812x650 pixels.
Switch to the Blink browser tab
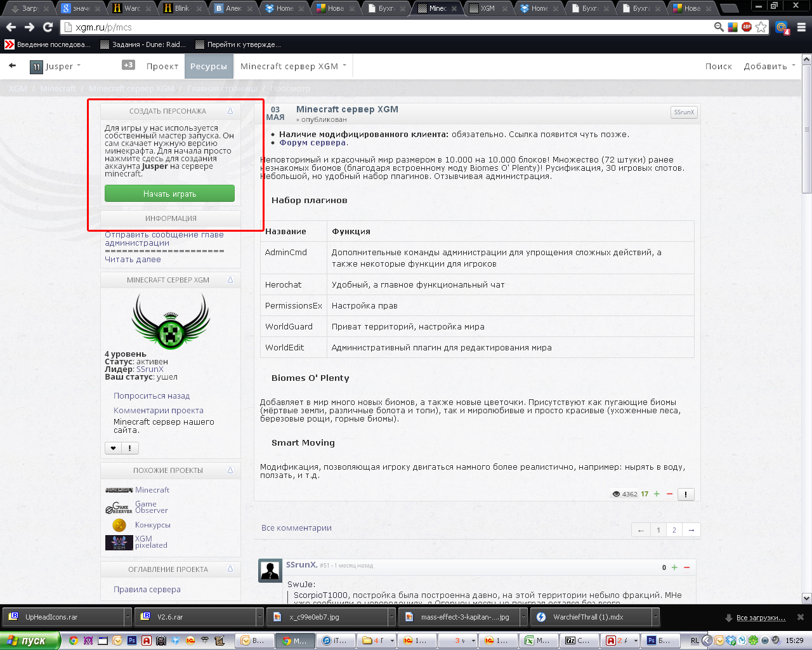(x=183, y=8)
